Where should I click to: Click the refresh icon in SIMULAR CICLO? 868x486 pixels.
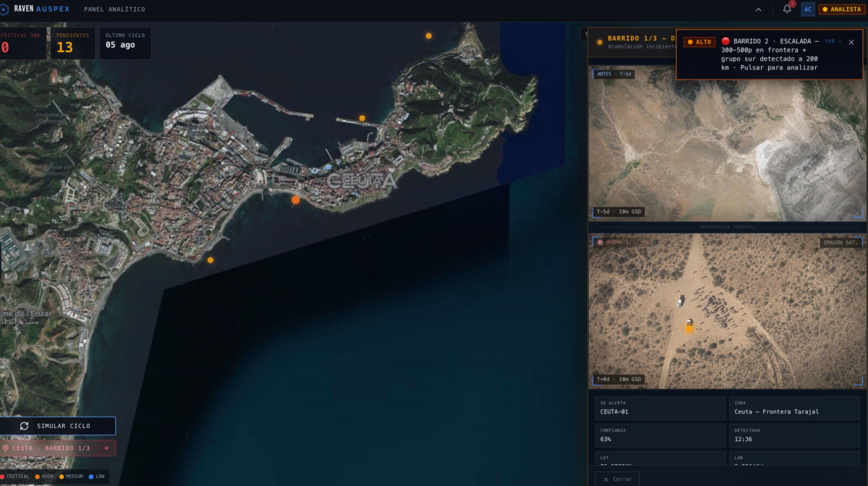tap(24, 426)
